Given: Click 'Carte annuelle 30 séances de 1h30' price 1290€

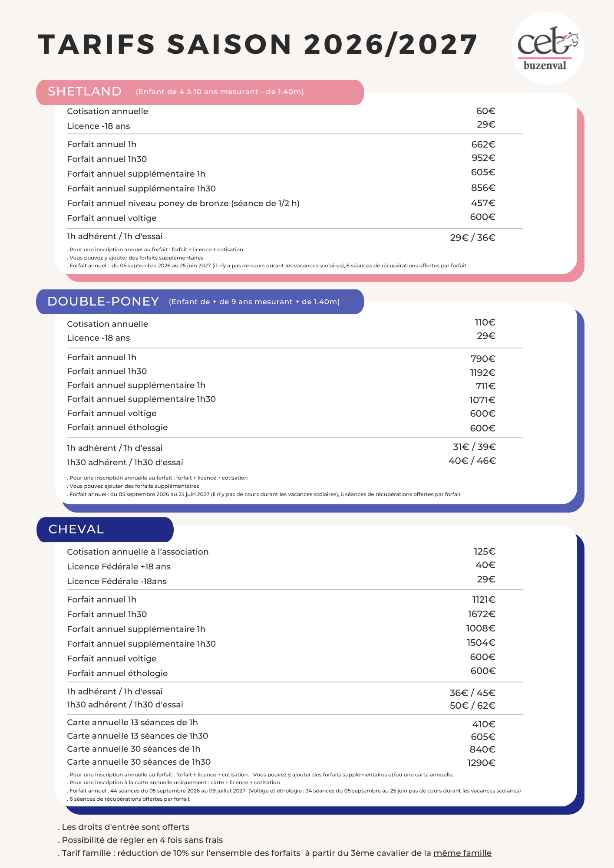Looking at the screenshot, I should tap(481, 763).
